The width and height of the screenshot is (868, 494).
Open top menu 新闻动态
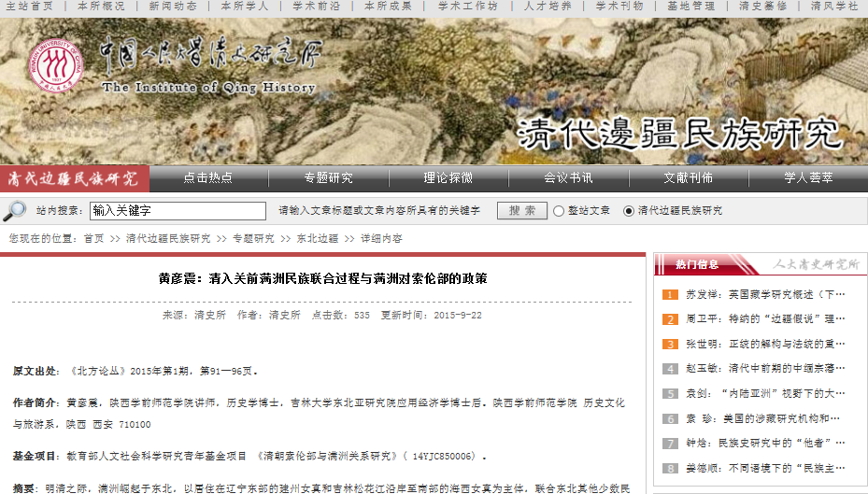pos(173,7)
